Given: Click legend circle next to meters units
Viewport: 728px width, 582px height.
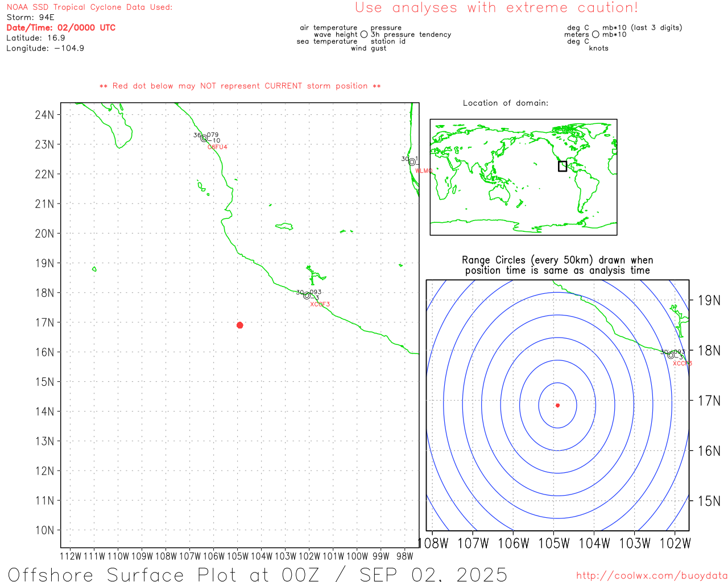Looking at the screenshot, I should click(595, 34).
